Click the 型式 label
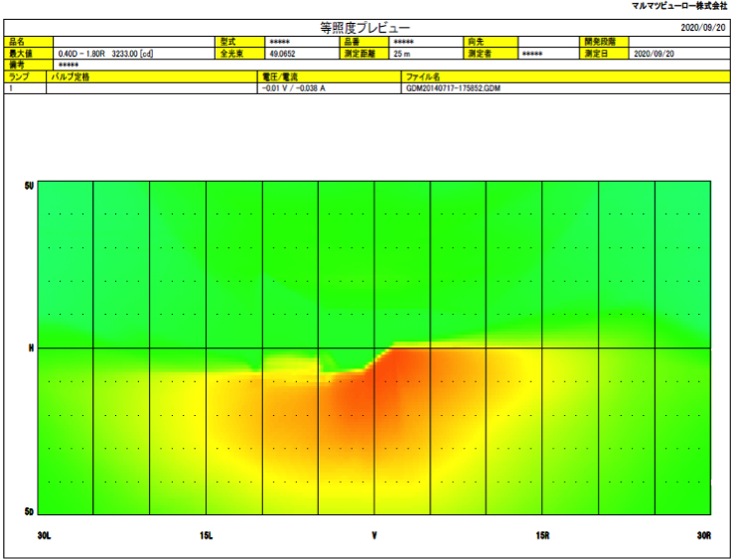This screenshot has height=560, width=731. [228, 42]
